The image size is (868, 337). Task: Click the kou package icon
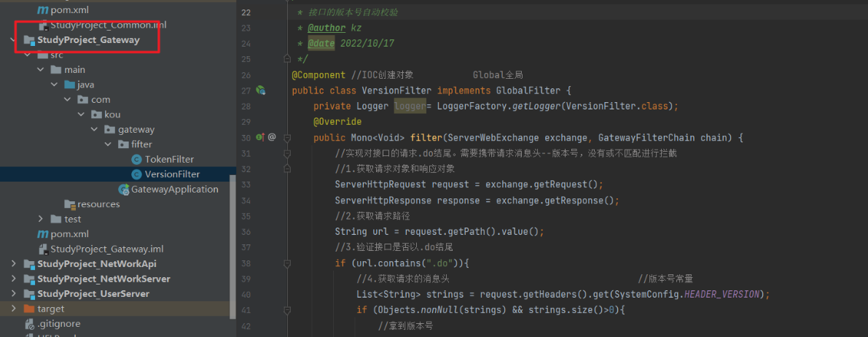pos(95,115)
